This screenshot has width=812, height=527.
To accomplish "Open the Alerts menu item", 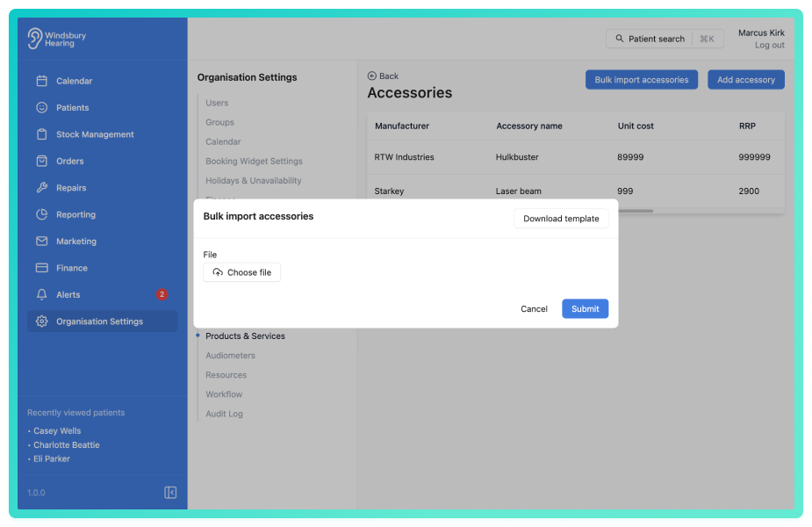I will click(102, 294).
